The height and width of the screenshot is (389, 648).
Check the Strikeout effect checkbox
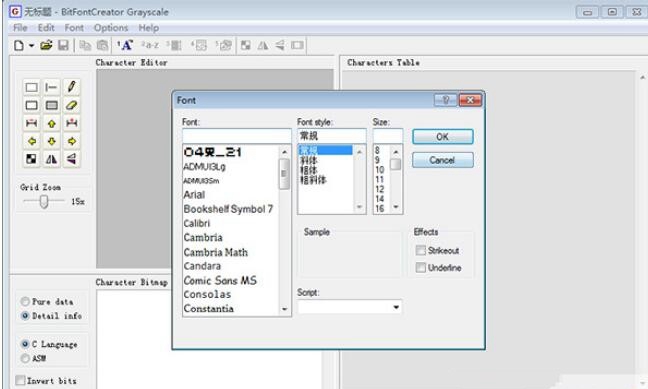[x=421, y=250]
